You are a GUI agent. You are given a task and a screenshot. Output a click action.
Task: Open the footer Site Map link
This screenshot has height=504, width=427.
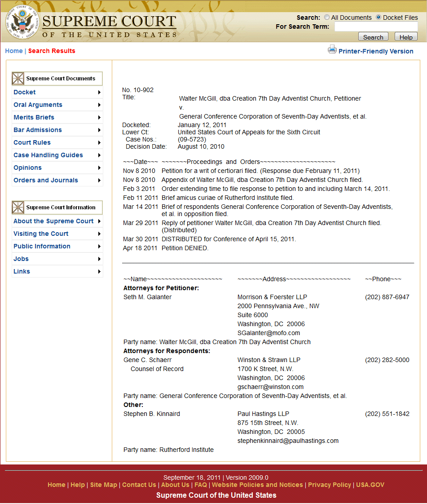tap(103, 485)
